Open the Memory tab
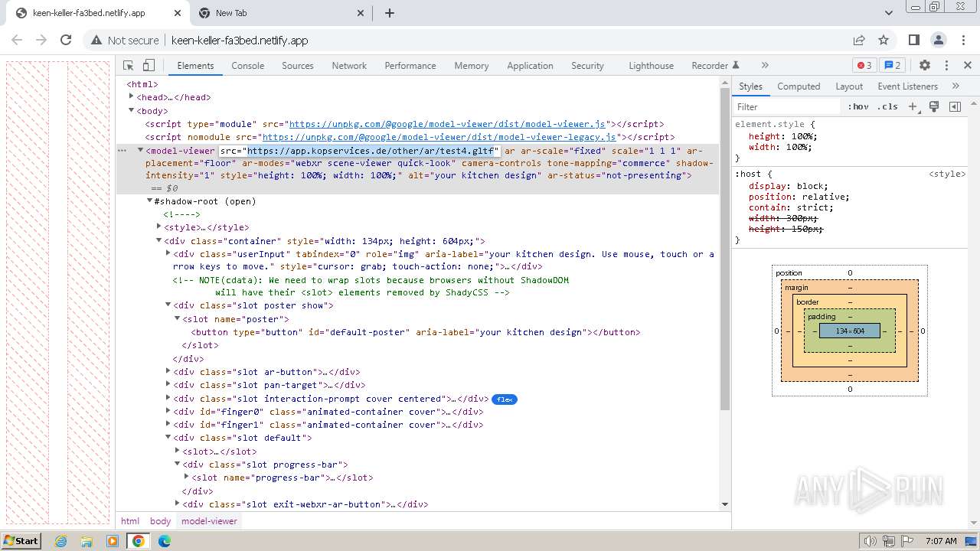 472,66
